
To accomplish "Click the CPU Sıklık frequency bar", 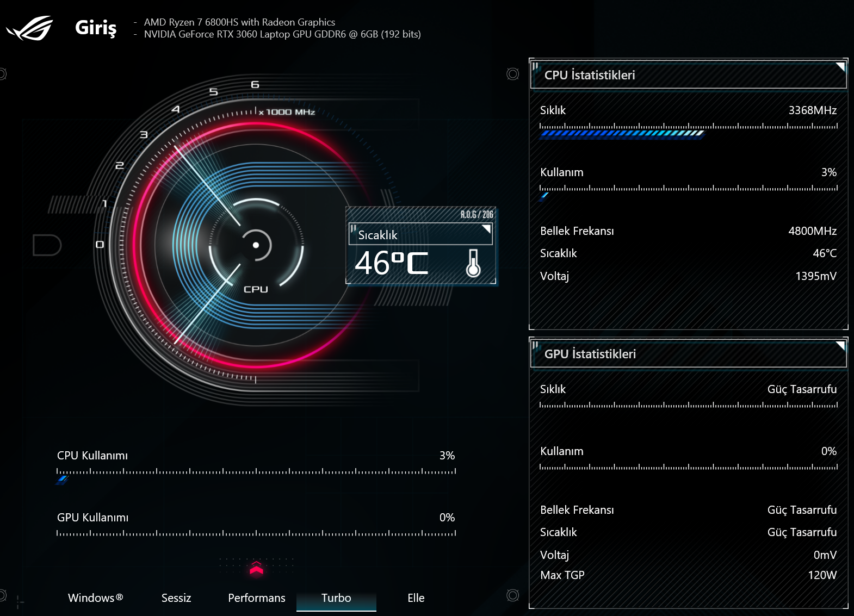I will click(x=688, y=130).
